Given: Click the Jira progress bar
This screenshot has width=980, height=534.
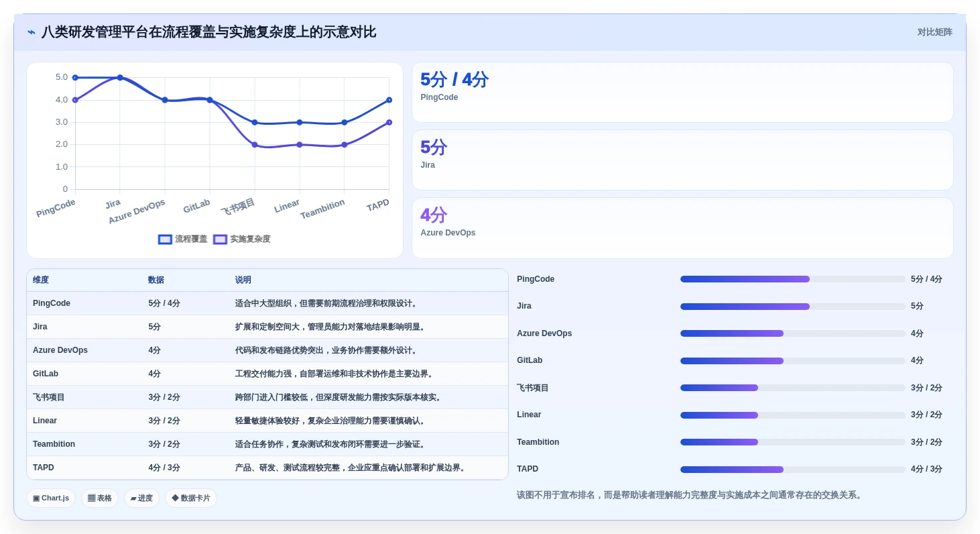Looking at the screenshot, I should click(792, 307).
